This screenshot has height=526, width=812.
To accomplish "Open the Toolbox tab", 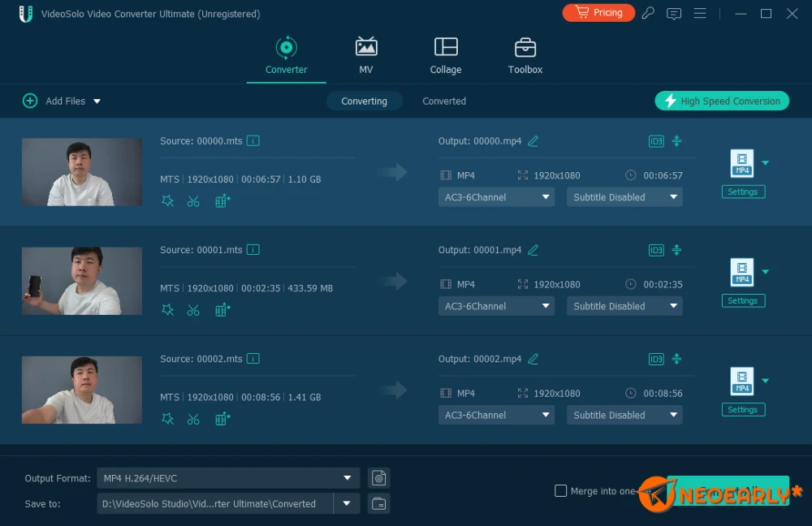I will pyautogui.click(x=525, y=56).
